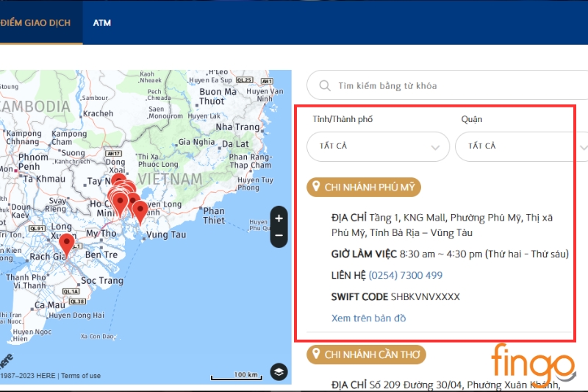Click the Phan Thiet label on the map
588x392 pixels.
tap(214, 215)
